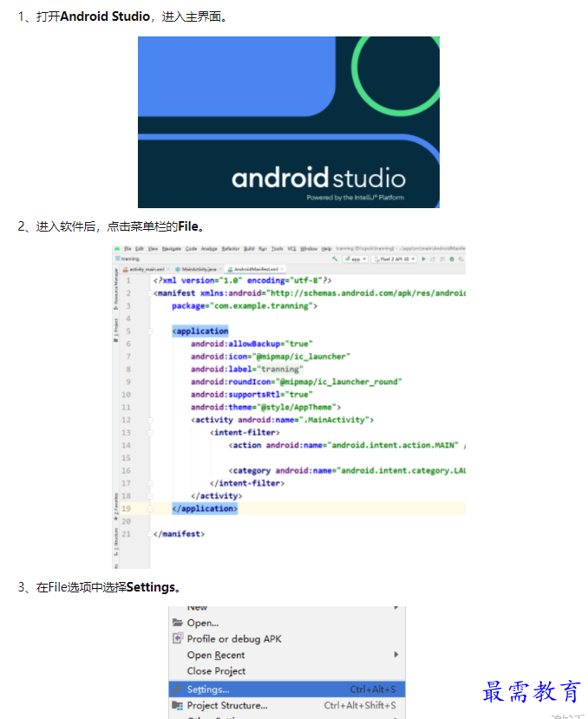This screenshot has height=719, width=588.
Task: Click the Profile or debug APK icon
Action: pos(178,638)
